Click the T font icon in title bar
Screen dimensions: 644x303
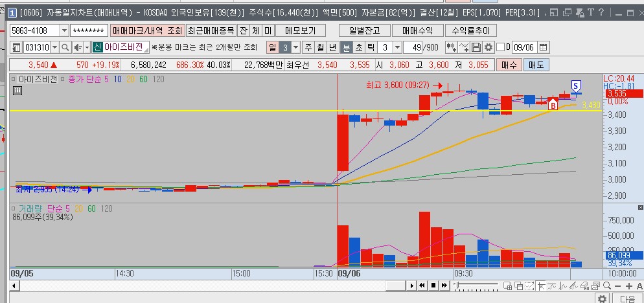point(591,12)
